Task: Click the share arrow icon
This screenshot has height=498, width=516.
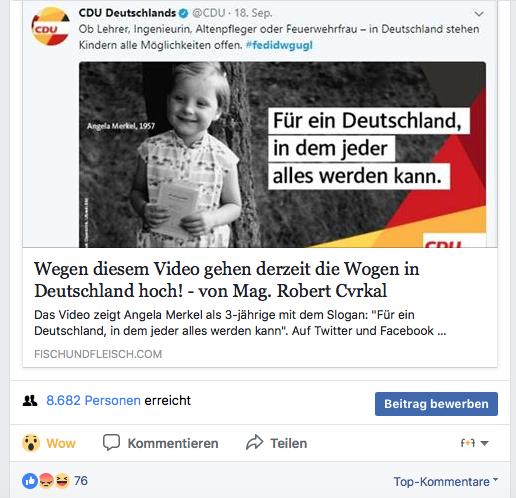Action: pos(255,443)
